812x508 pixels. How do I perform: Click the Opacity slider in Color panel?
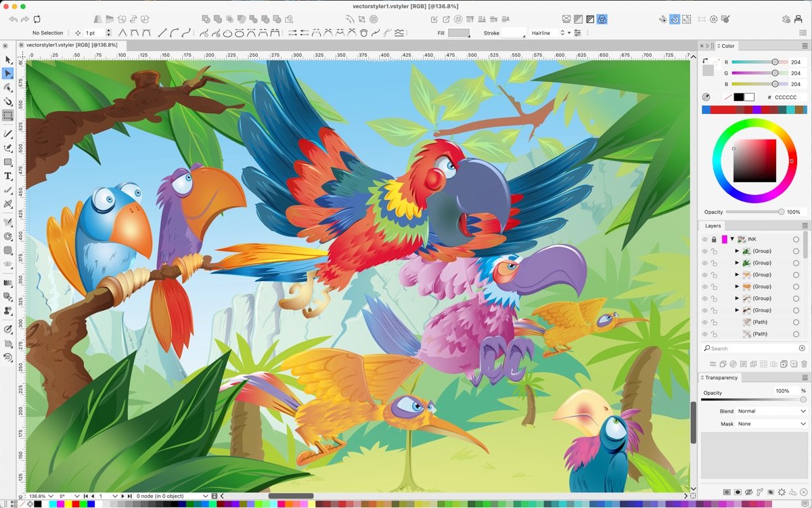tap(754, 212)
